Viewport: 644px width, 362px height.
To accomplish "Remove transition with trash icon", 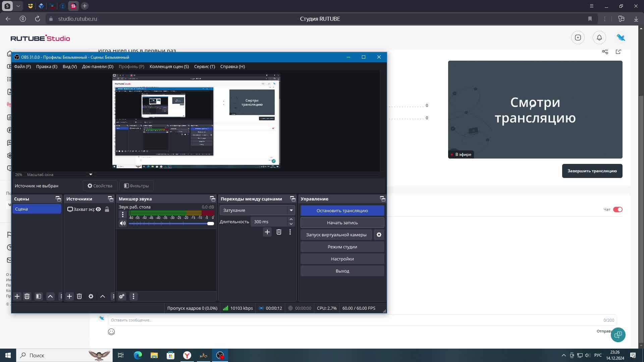I will click(x=279, y=232).
